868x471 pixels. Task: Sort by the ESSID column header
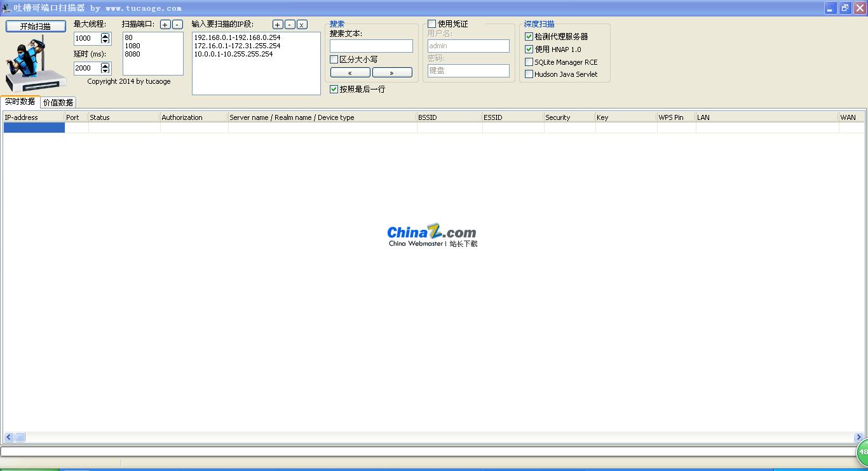pyautogui.click(x=513, y=117)
